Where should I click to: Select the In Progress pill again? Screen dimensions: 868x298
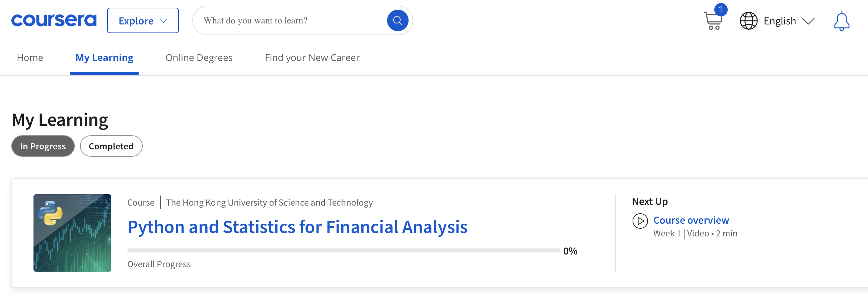tap(43, 146)
